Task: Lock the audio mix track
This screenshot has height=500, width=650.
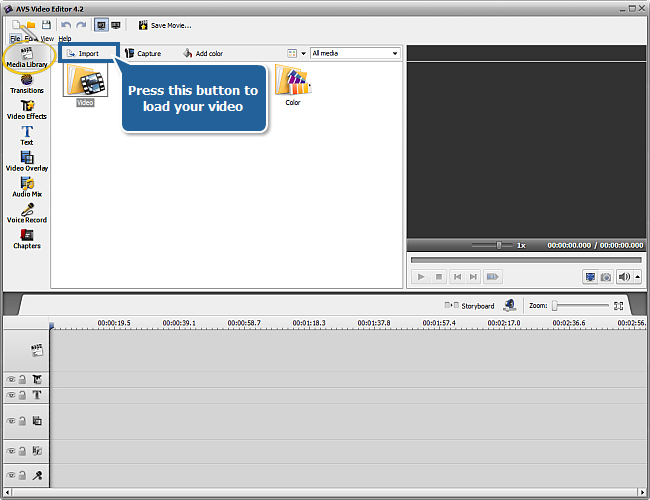Action: (x=22, y=451)
